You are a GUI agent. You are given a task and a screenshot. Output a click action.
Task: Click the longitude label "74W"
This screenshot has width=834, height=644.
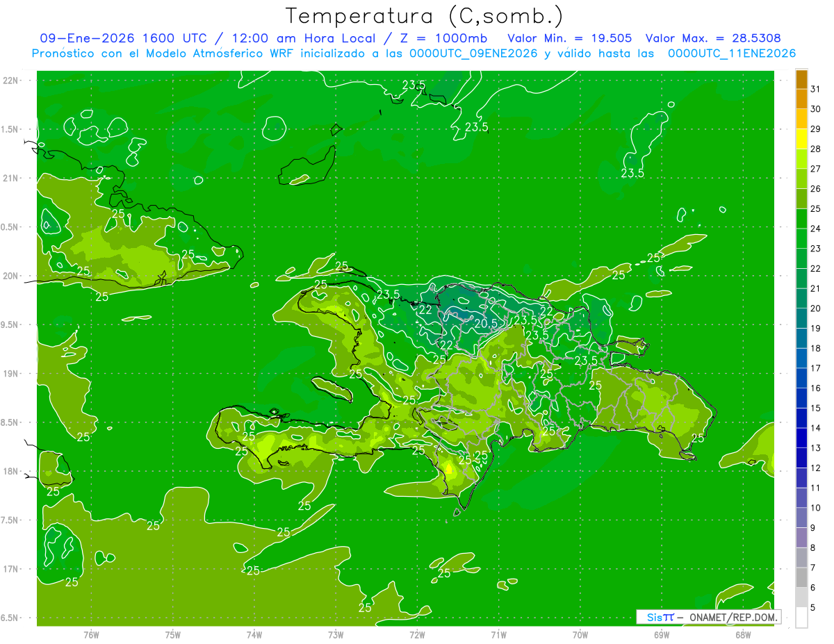[254, 634]
